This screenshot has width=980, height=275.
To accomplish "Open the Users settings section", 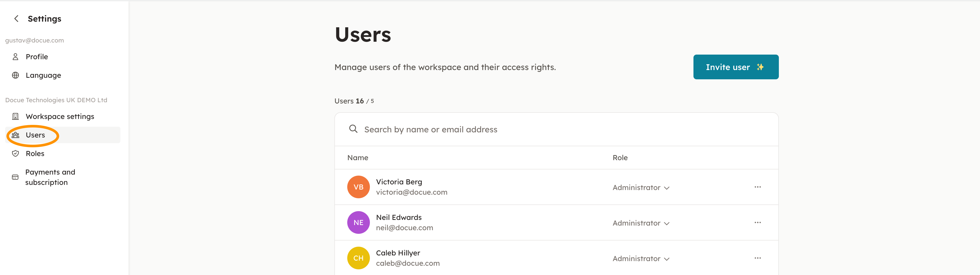I will pos(35,135).
